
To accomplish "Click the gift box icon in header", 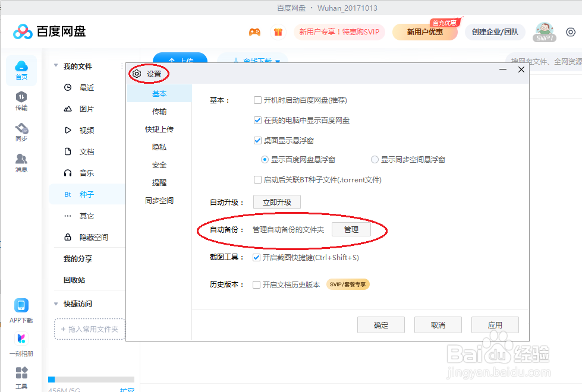I will coord(278,32).
